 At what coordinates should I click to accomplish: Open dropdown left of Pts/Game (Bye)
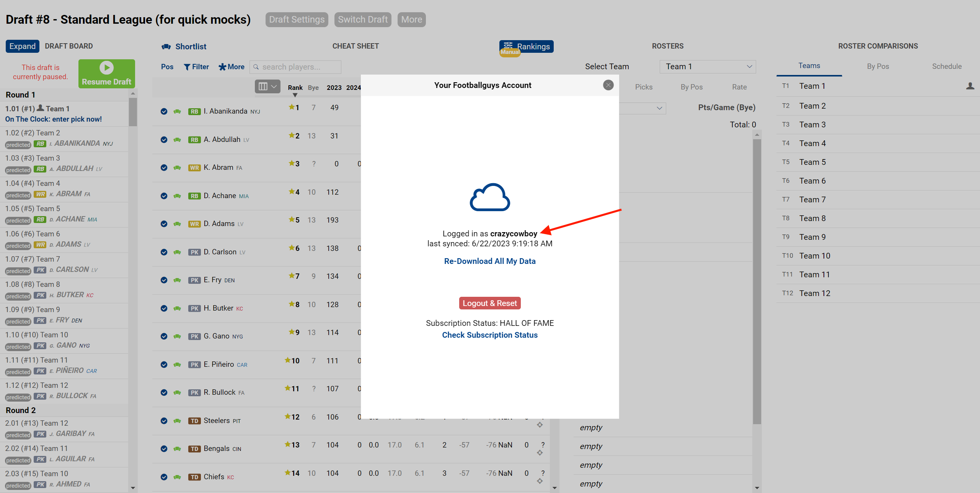click(x=642, y=108)
